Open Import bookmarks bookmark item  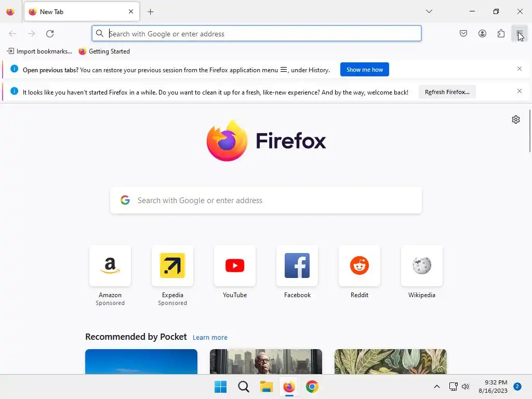click(39, 51)
